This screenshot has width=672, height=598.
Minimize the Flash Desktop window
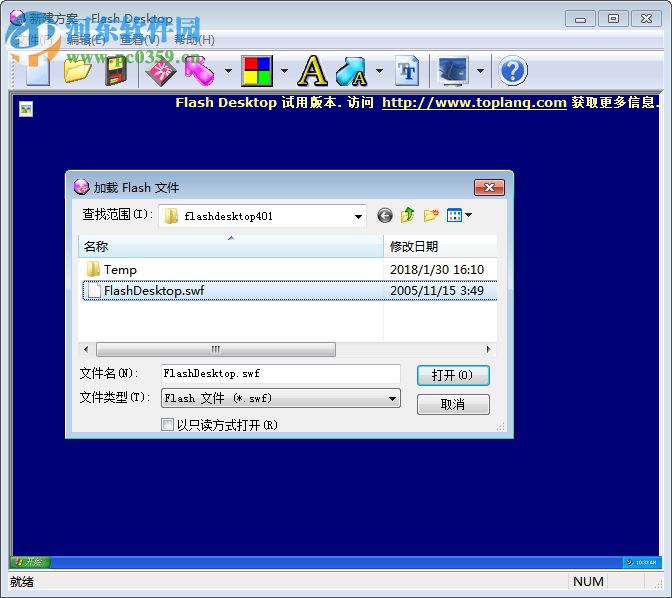point(580,19)
